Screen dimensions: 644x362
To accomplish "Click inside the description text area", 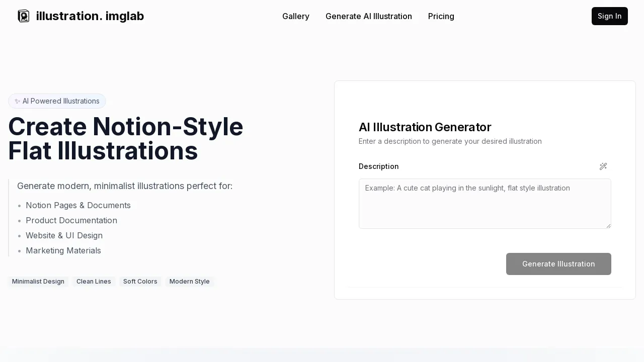I will [485, 204].
